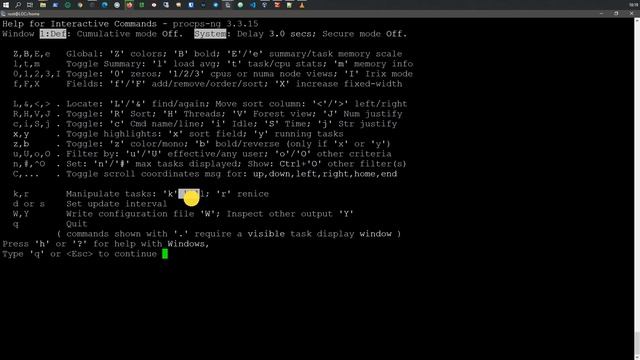Click the 'procps-ng 3.3.15' version text
This screenshot has width=640, height=360.
point(216,24)
